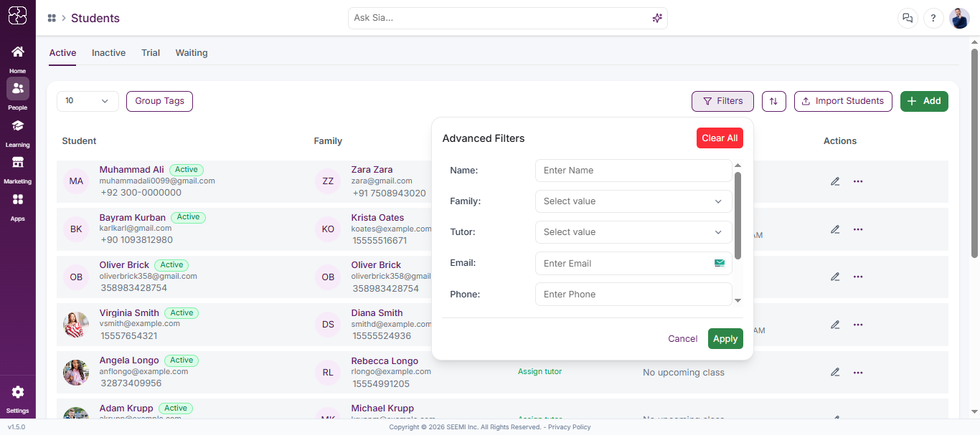
Task: Click the green Add button
Action: (x=924, y=101)
